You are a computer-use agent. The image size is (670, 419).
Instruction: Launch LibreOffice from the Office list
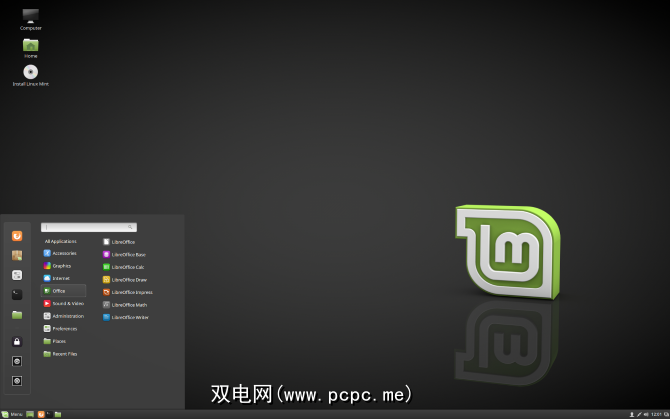119,242
